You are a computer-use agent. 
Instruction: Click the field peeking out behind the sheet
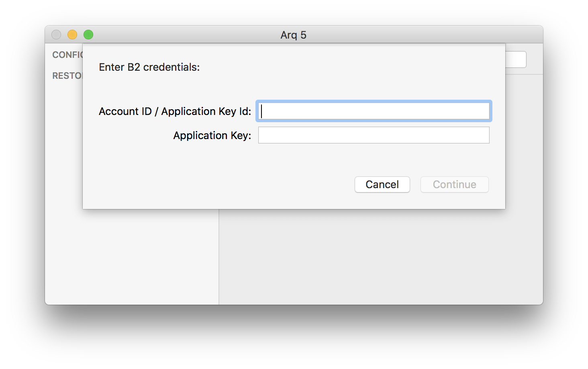(516, 59)
